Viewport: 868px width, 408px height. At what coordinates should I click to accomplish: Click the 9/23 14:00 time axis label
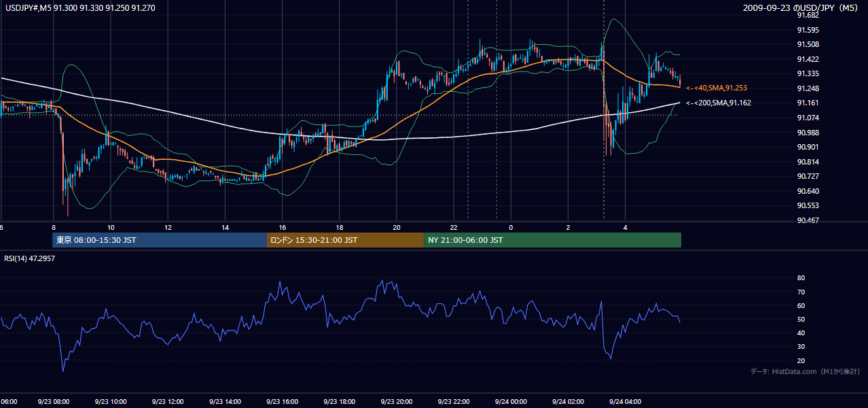(225, 402)
